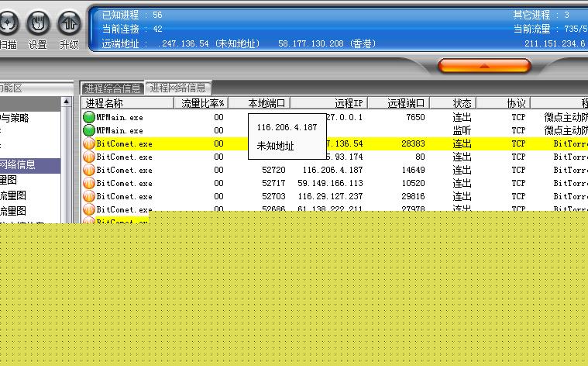Click the 状态 column header
588x366 pixels.
tap(462, 103)
